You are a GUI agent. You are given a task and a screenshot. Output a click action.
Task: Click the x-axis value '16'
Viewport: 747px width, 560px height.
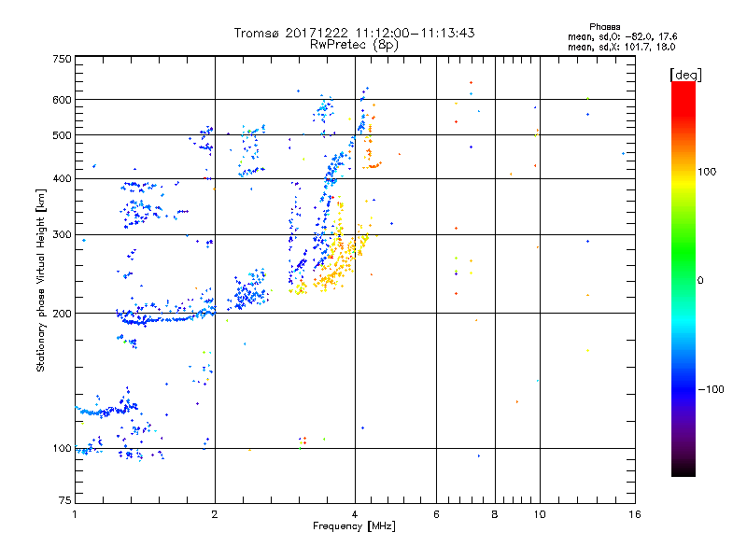[635, 514]
